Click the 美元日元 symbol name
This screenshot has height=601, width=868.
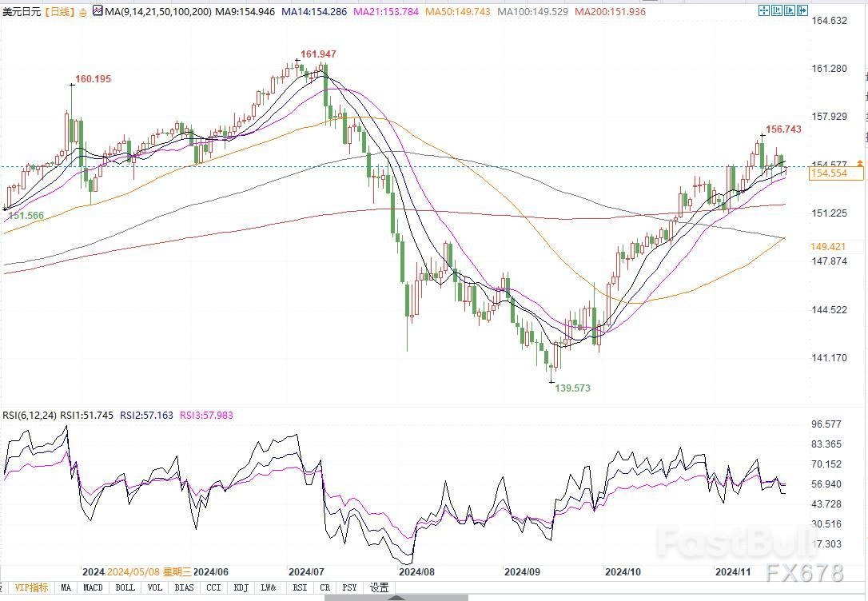22,12
